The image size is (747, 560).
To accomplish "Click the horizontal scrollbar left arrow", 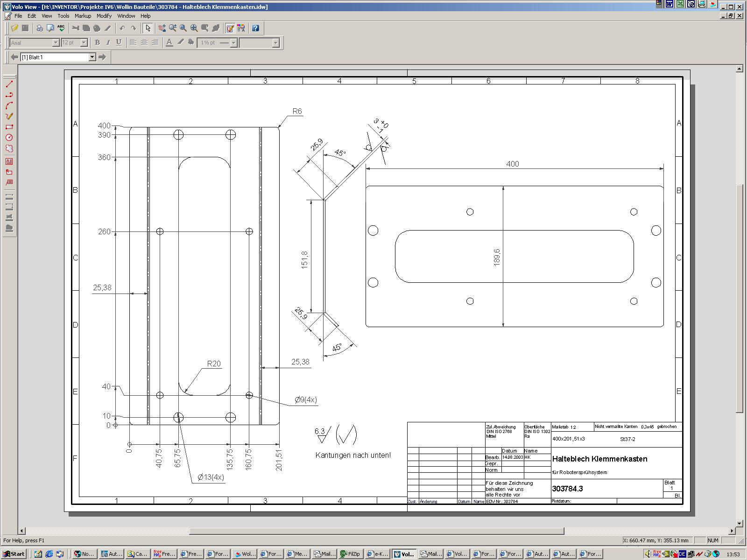I will click(22, 531).
